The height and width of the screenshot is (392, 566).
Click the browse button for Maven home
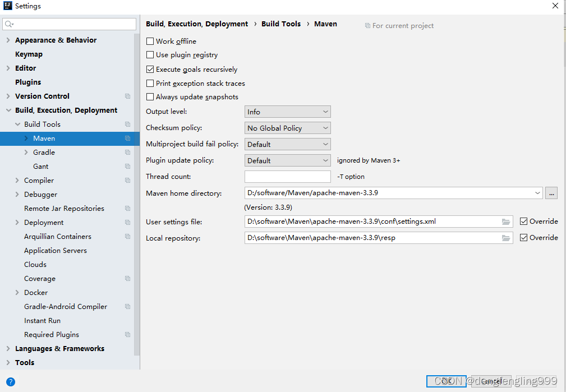click(551, 193)
